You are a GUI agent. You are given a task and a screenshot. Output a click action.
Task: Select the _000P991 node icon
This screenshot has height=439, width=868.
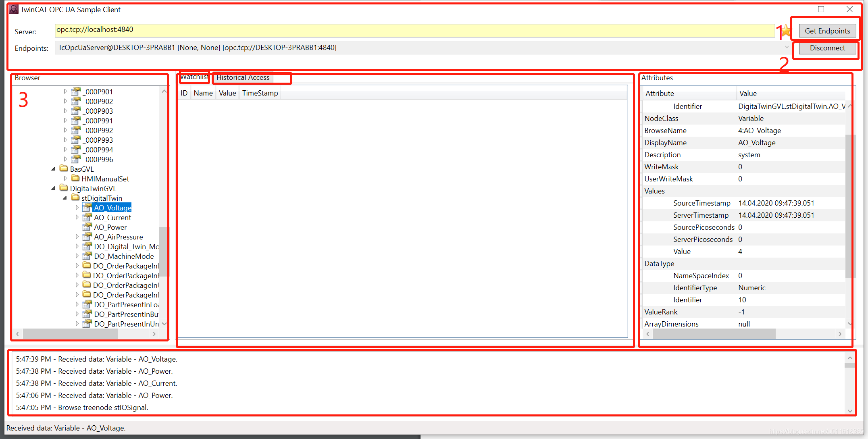pos(76,121)
